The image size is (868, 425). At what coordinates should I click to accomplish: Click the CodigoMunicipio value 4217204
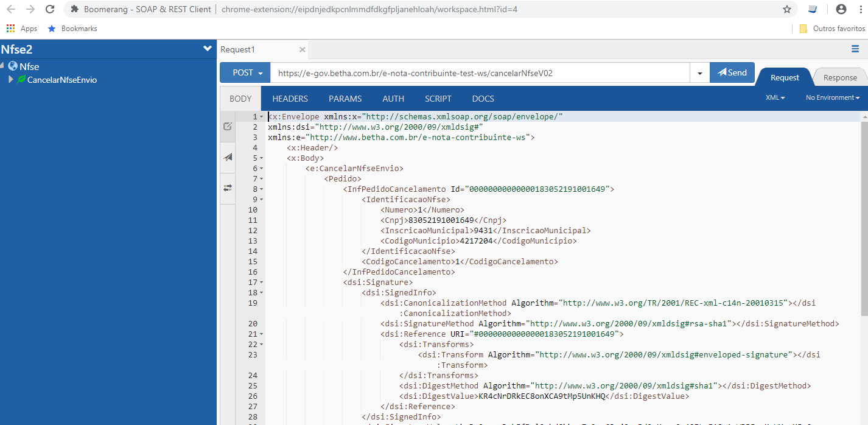click(476, 241)
